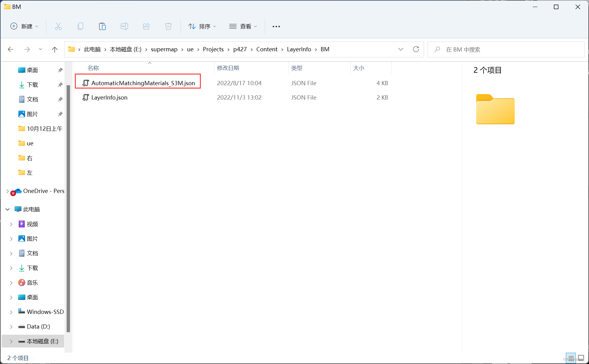Navigate to Projects in address breadcrumb

click(213, 49)
